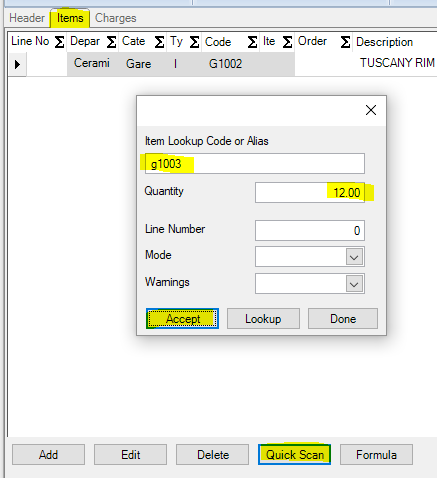Click the sigma icon beside Ty column
This screenshot has height=478, width=437.
tap(194, 42)
